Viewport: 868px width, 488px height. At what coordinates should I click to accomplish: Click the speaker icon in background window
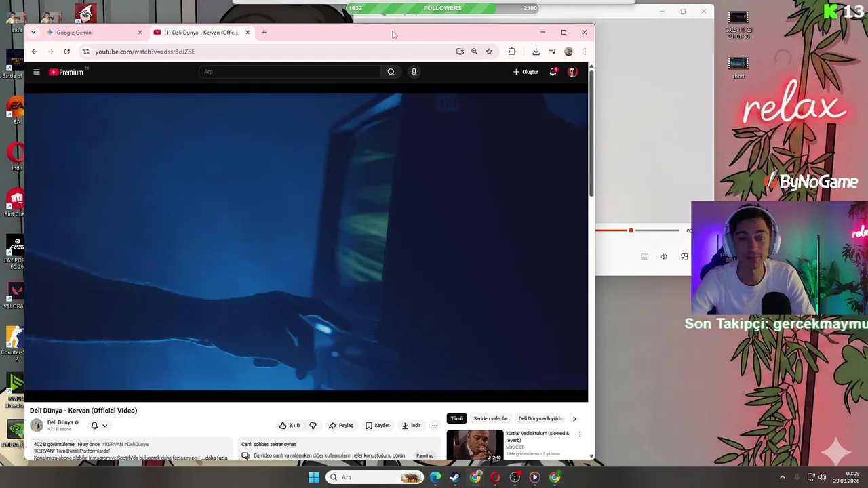pyautogui.click(x=664, y=257)
